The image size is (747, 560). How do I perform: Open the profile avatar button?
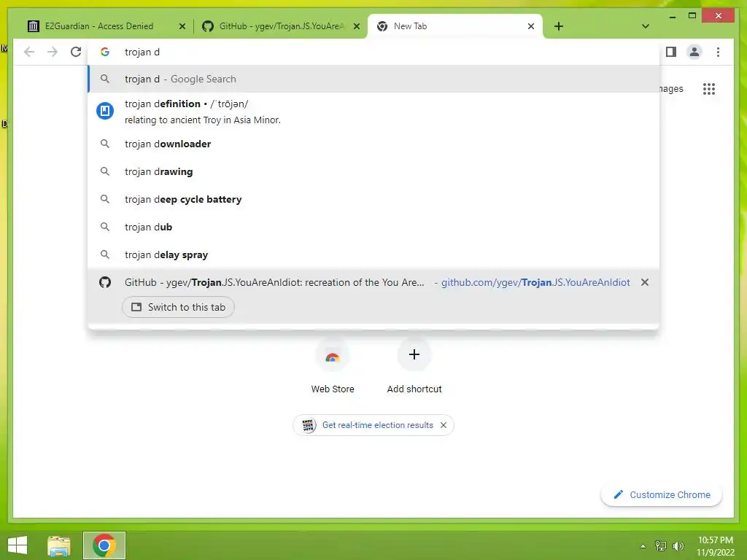[x=694, y=52]
